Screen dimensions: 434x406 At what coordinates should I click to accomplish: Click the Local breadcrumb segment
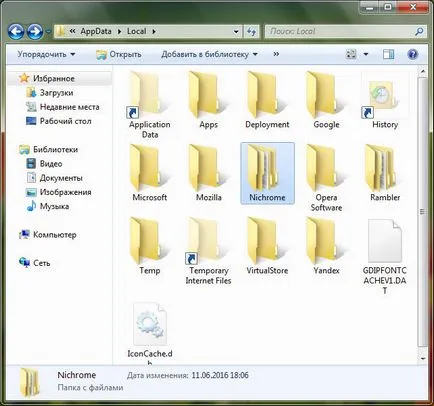coord(136,31)
